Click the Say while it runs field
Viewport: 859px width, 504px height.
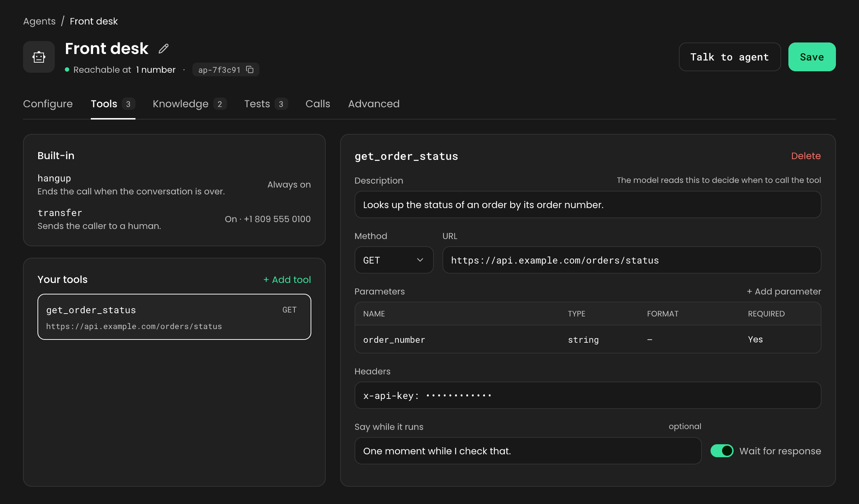[528, 451]
